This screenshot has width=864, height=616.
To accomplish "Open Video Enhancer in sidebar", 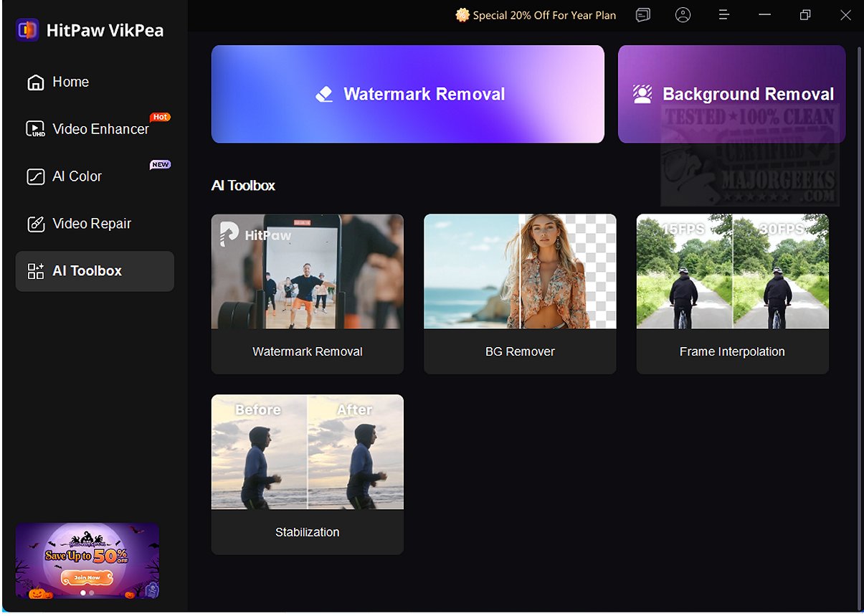I will point(95,129).
